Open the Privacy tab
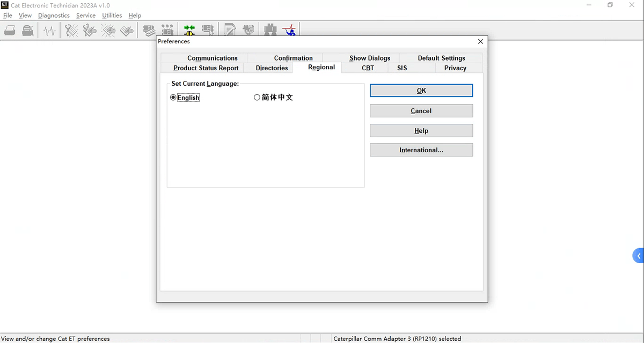Screen dimensions: 644x343 coord(455,68)
